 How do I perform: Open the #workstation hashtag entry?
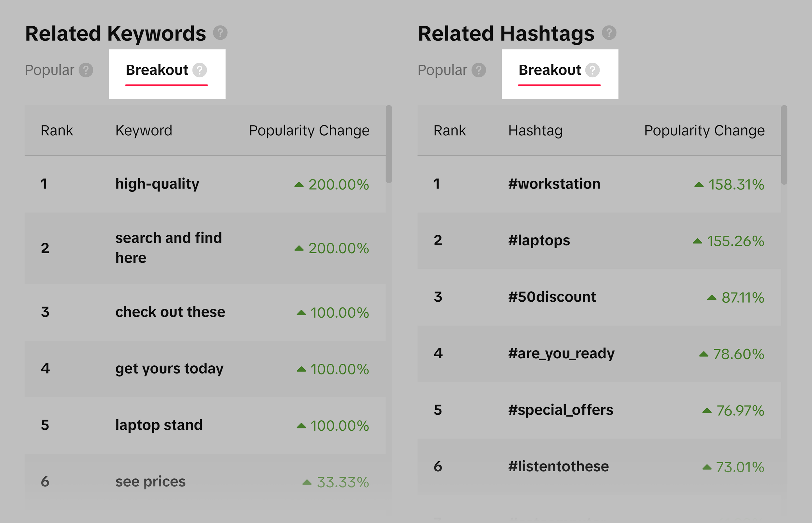[x=554, y=184]
